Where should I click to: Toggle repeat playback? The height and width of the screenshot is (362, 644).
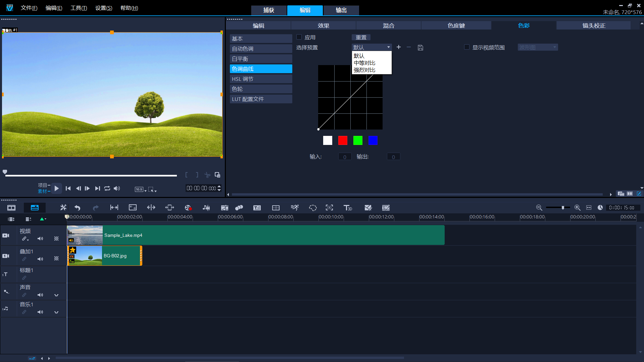(x=107, y=189)
